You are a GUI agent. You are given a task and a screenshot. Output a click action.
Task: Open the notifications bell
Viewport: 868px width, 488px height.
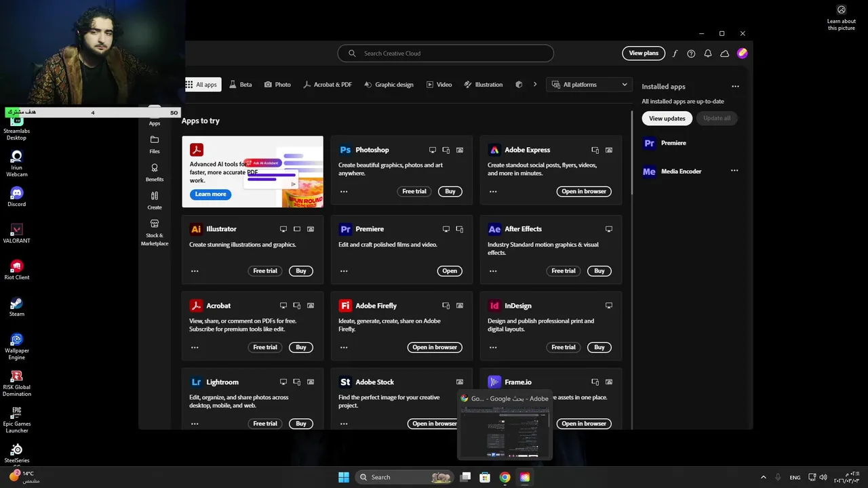(x=708, y=54)
